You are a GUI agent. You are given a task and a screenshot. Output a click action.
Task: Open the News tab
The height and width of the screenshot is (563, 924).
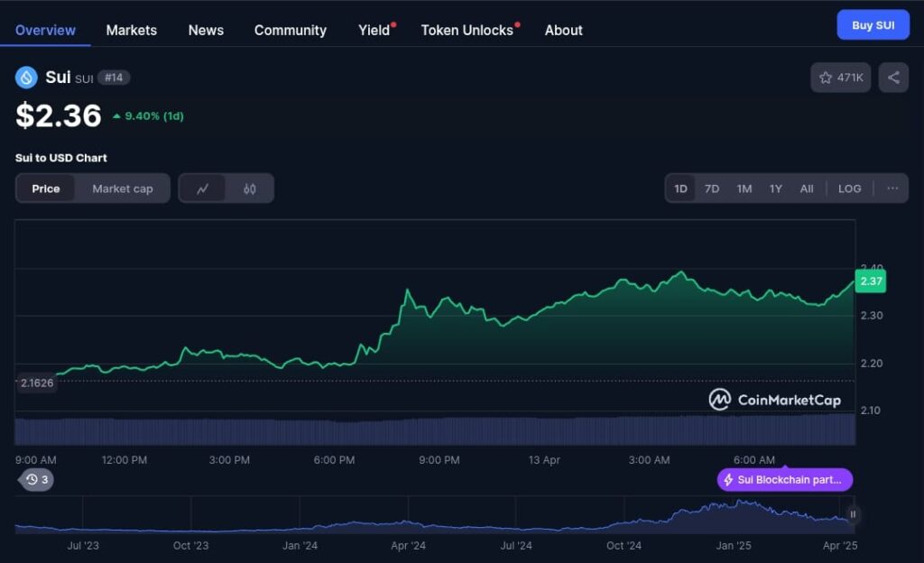pyautogui.click(x=206, y=30)
